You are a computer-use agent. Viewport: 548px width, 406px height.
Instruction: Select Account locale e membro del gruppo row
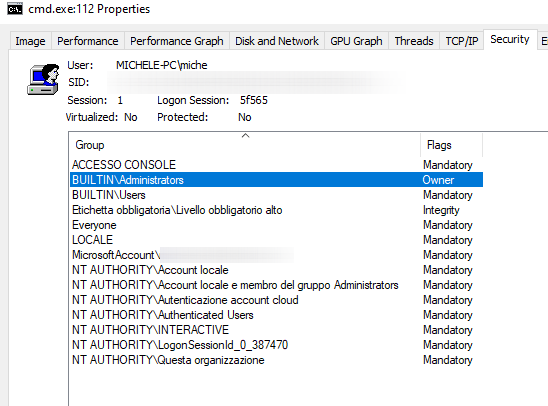pyautogui.click(x=276, y=285)
